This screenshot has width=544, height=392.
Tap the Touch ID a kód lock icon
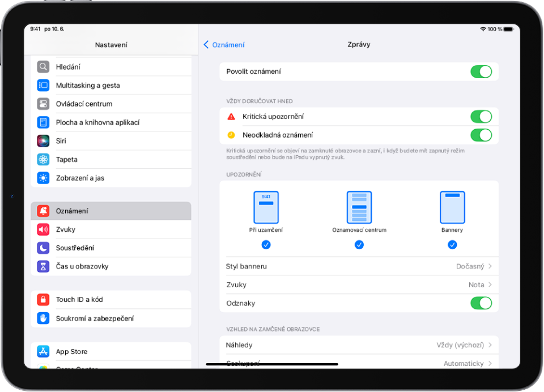click(x=43, y=299)
